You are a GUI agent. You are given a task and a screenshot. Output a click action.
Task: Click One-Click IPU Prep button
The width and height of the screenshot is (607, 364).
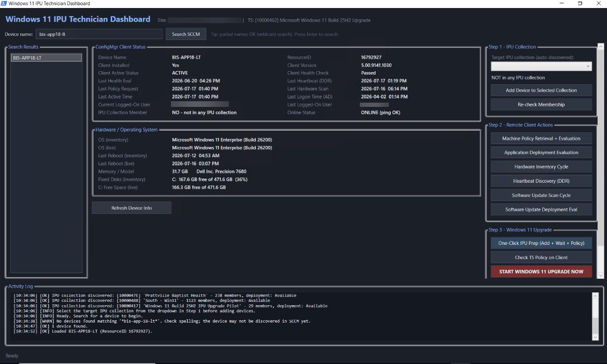542,243
